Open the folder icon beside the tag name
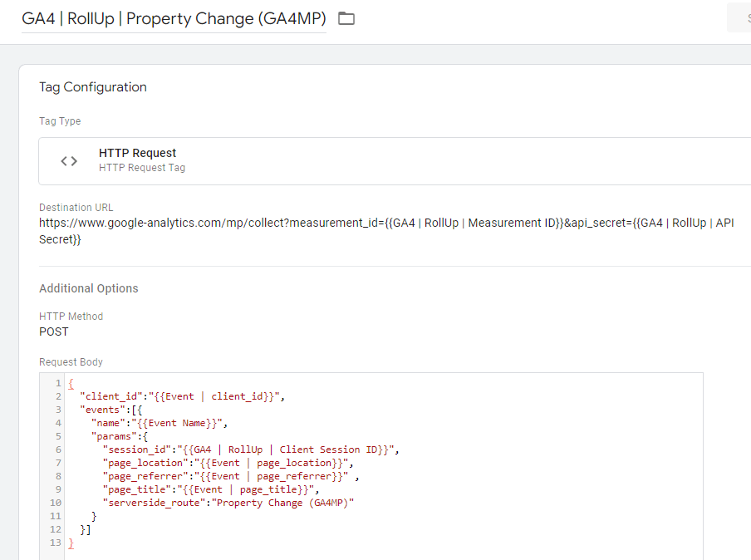 (346, 18)
